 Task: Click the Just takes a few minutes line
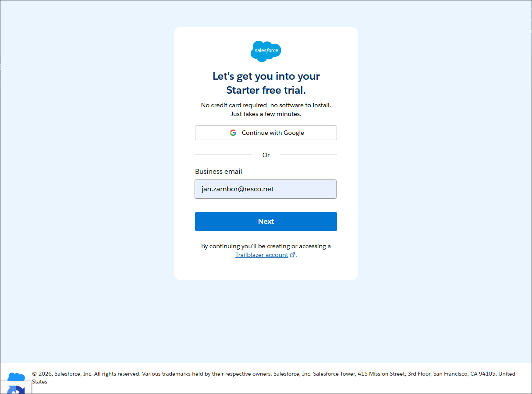pos(266,114)
